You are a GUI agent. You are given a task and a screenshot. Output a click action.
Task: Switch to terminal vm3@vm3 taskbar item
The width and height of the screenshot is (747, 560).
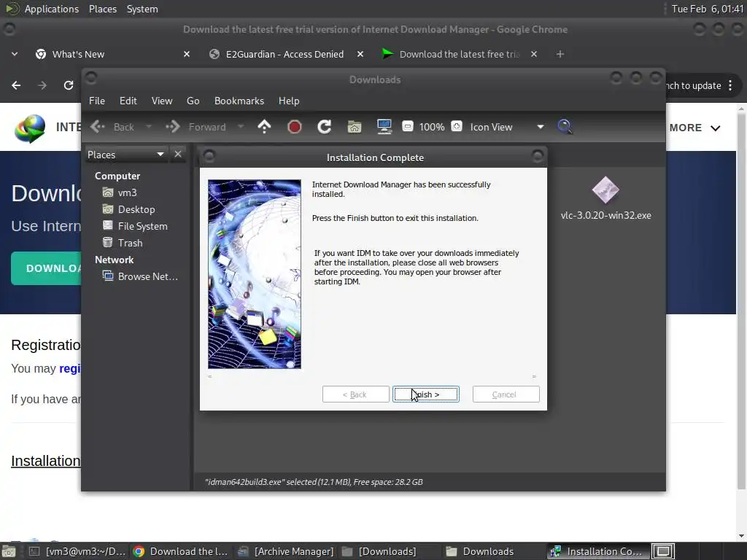click(x=77, y=551)
